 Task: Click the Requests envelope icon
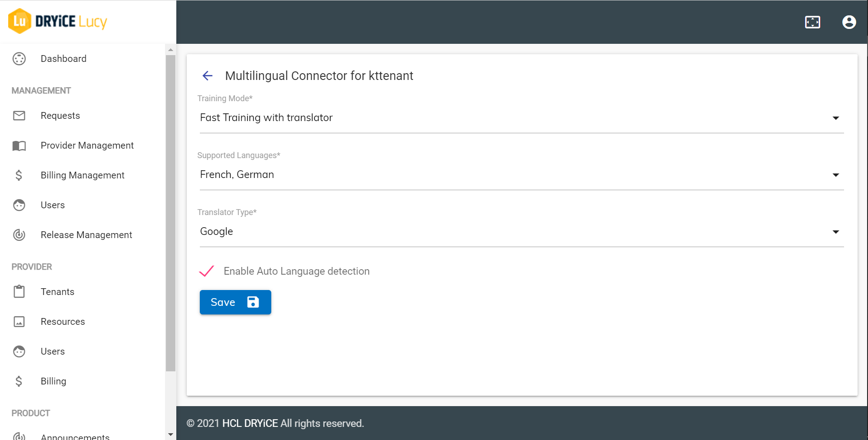[19, 116]
